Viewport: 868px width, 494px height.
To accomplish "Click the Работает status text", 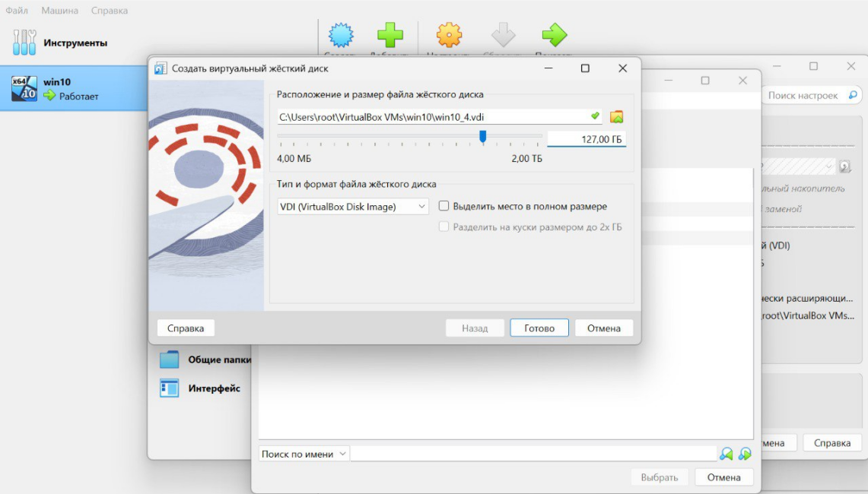I will (78, 97).
